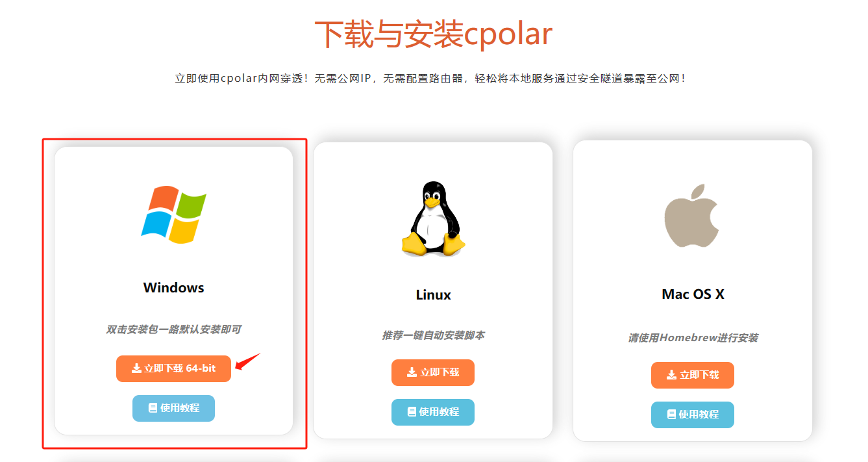868x462 pixels.
Task: Click the Apple logo icon
Action: coord(692,216)
